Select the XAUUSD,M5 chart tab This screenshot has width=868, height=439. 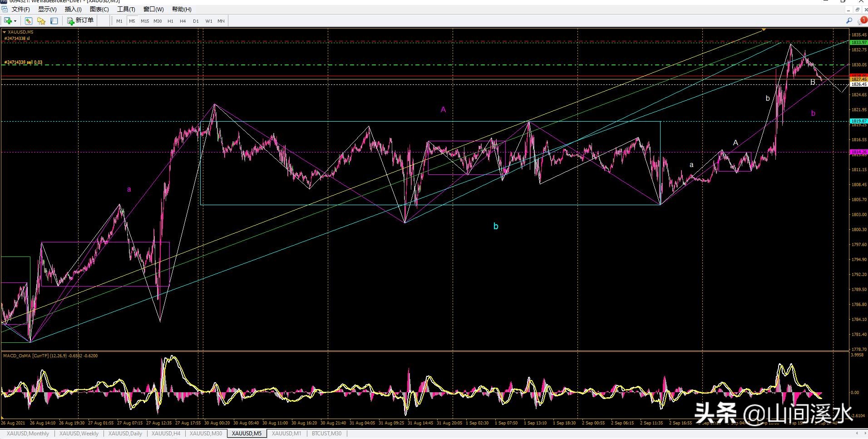coord(247,434)
